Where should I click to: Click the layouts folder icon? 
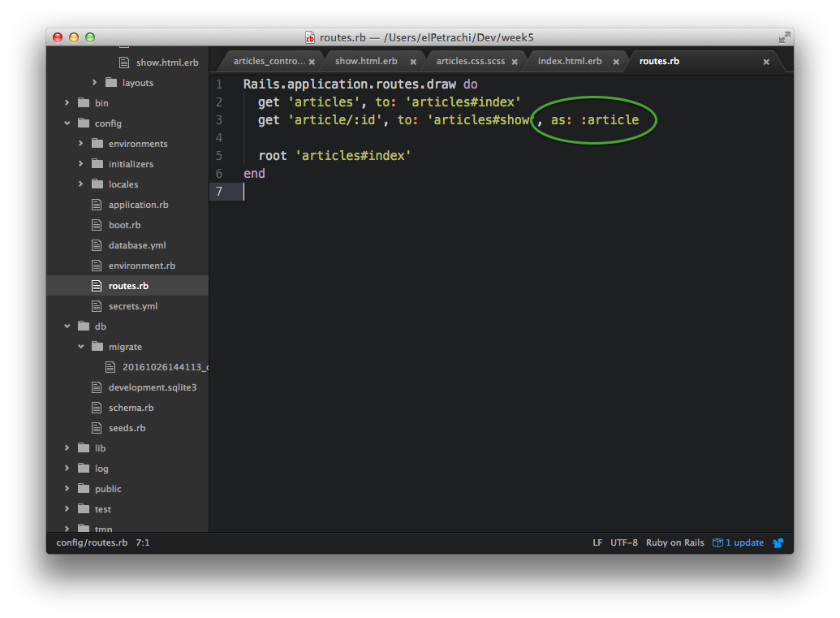pyautogui.click(x=111, y=82)
